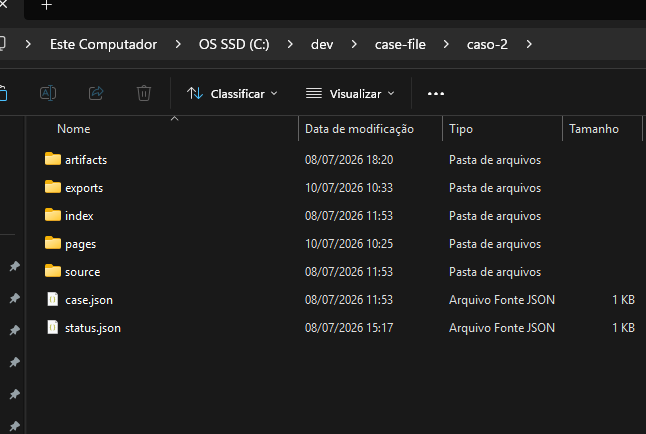Click Arquivo Fonte JSON type of case.json

(x=502, y=300)
